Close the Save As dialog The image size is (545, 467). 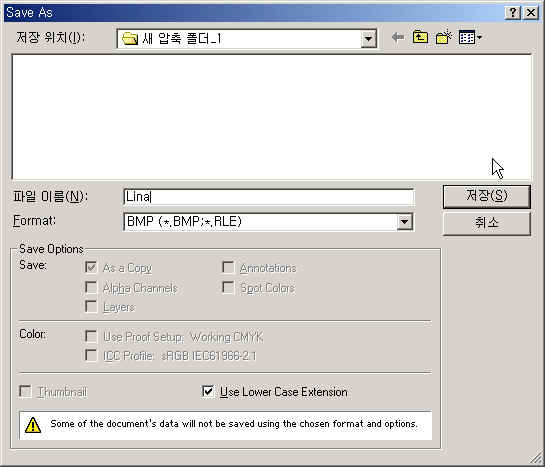pos(531,13)
